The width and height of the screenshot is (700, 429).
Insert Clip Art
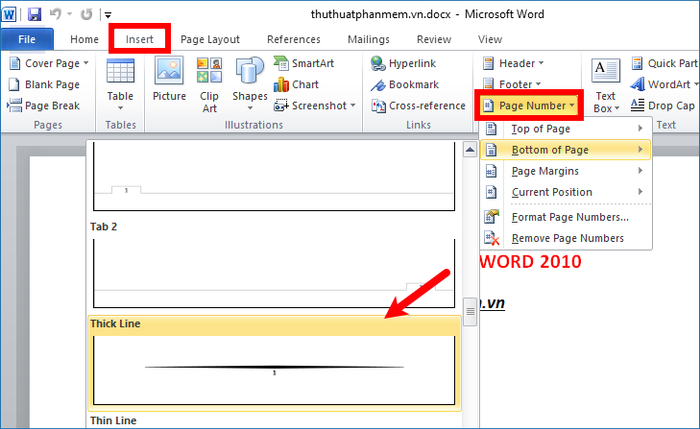tap(209, 85)
